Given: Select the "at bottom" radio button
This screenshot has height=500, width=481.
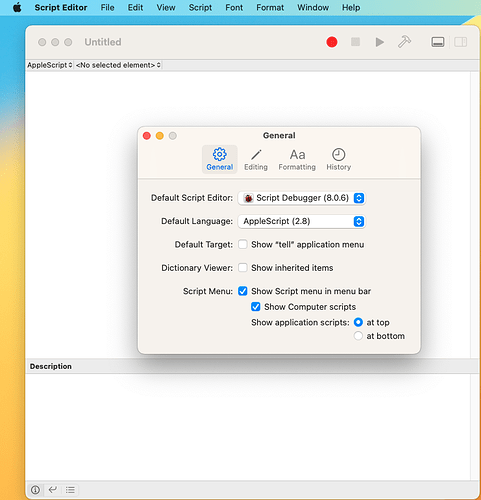Looking at the screenshot, I should [358, 336].
